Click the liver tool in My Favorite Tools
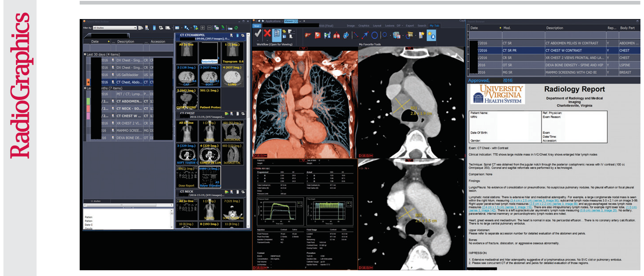644x276 pixels. click(x=308, y=35)
